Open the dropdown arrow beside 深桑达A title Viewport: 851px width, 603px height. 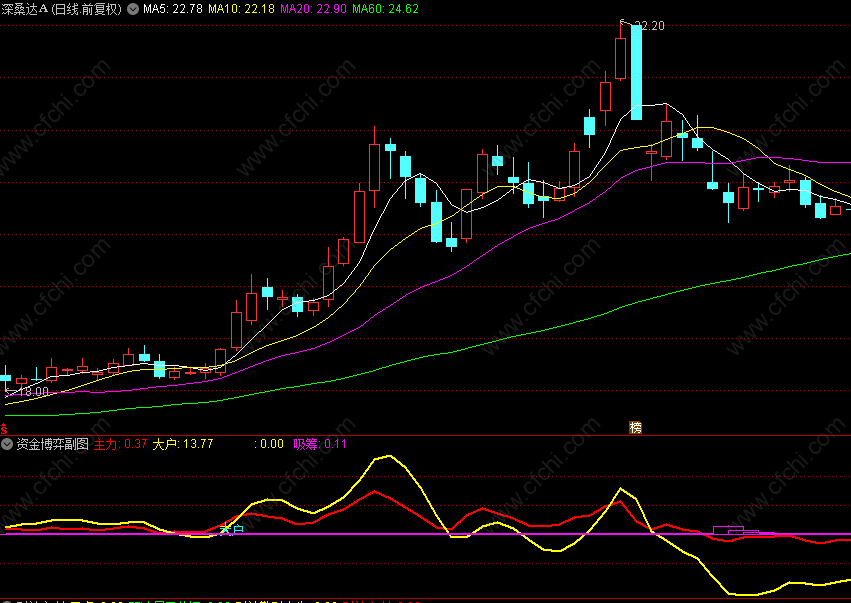(x=133, y=9)
